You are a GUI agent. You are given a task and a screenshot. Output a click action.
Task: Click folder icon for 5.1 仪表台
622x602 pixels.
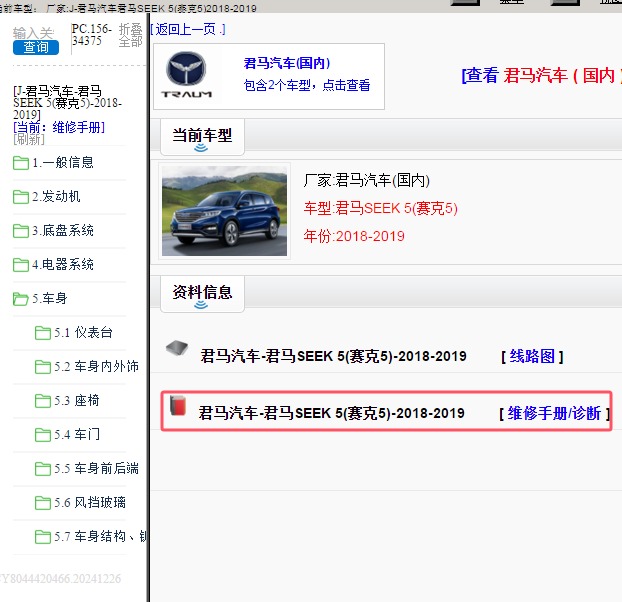click(42, 333)
